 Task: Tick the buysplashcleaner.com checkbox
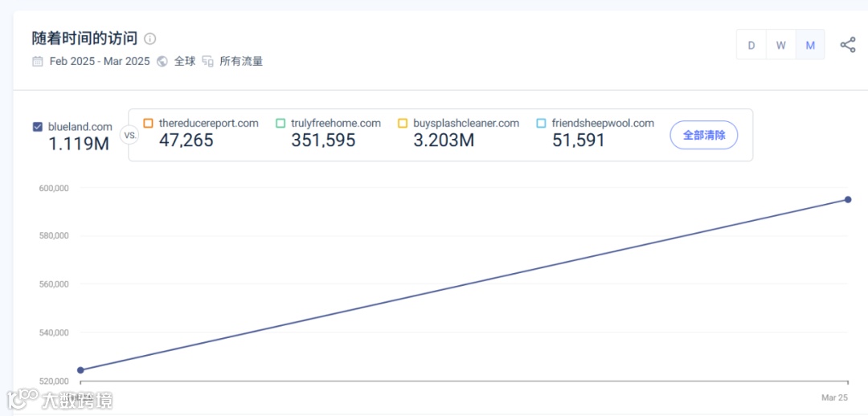click(403, 124)
